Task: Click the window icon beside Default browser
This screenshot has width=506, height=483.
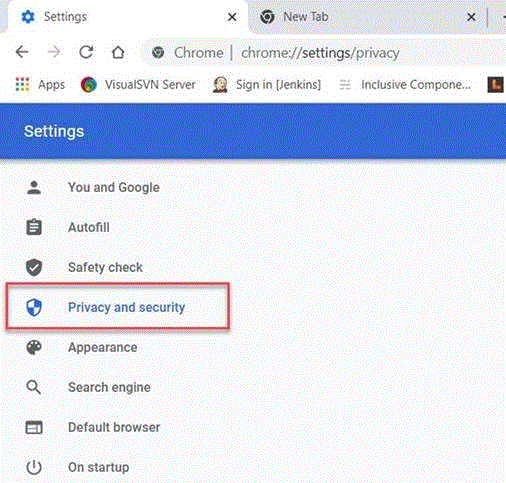Action: (34, 427)
